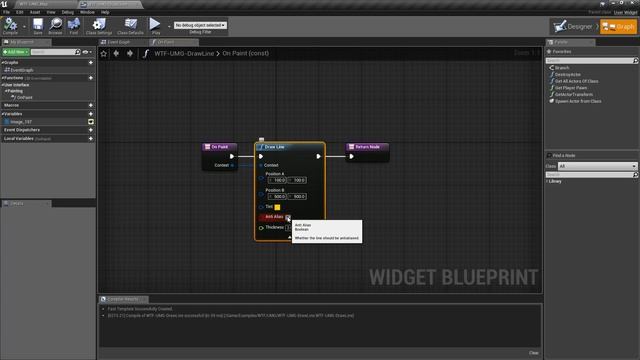This screenshot has width=640, height=360.
Task: Open Class Defaults
Action: point(130,26)
